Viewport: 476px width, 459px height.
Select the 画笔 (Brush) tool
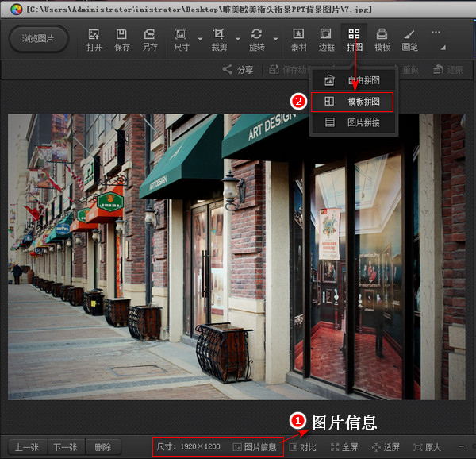(x=409, y=40)
